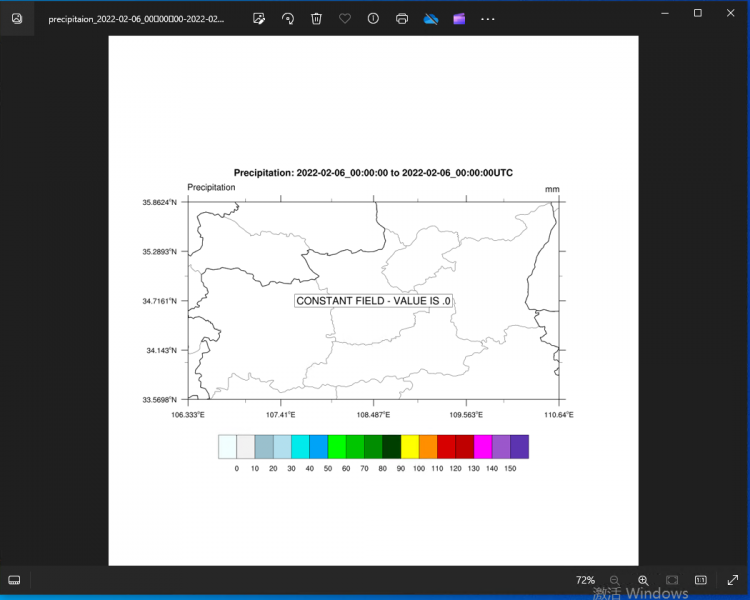Zoom in with the plus magnifier
Viewport: 750px width, 600px height.
[x=643, y=580]
